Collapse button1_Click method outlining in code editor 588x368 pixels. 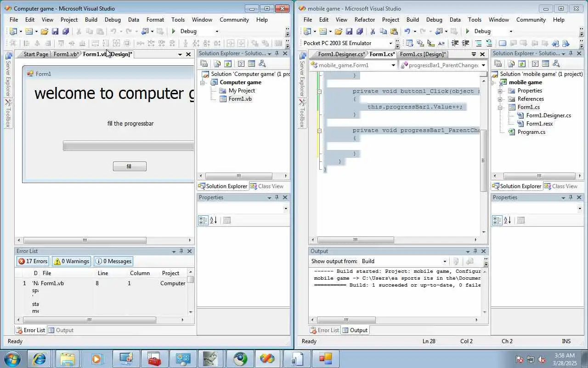click(x=319, y=91)
